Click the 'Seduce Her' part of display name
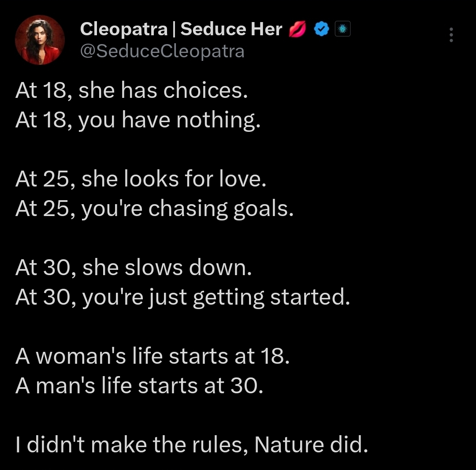The width and height of the screenshot is (476, 470). [231, 29]
